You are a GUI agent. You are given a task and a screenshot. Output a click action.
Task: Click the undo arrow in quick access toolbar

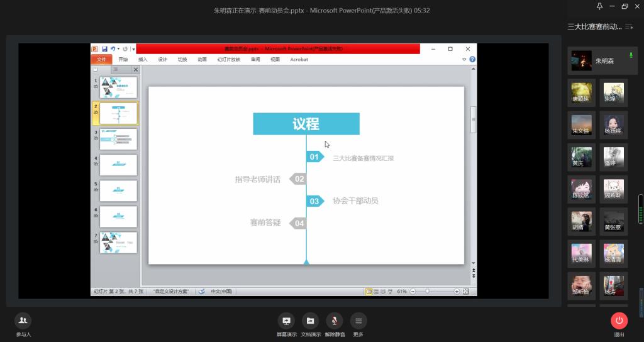pos(113,49)
